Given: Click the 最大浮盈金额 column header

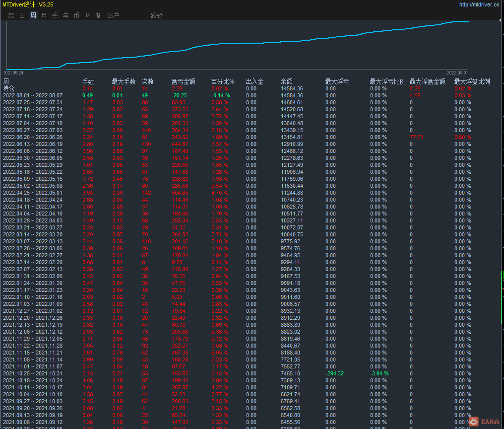Looking at the screenshot, I should (x=428, y=81).
